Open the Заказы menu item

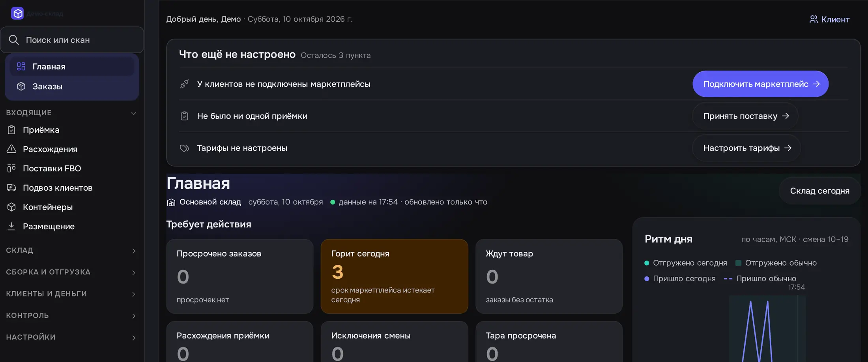coord(72,86)
